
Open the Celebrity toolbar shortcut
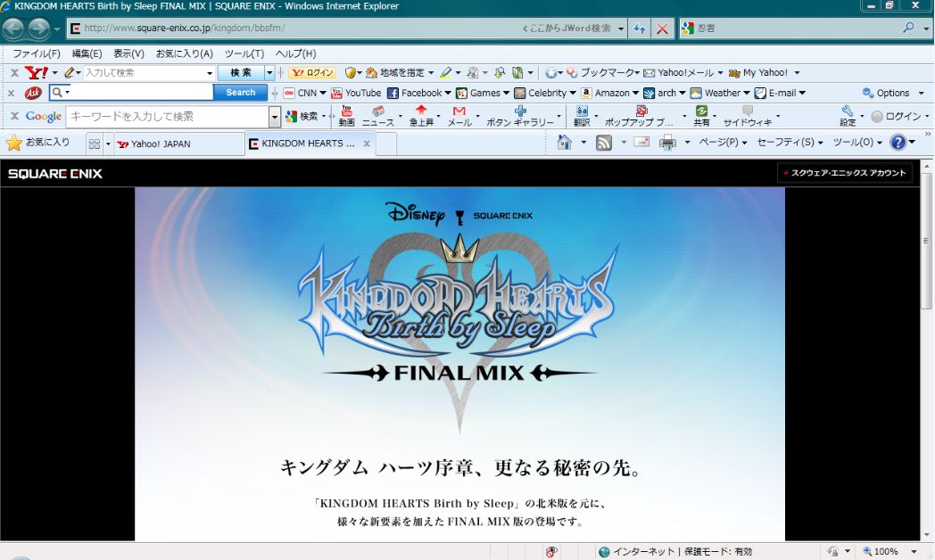pos(544,93)
